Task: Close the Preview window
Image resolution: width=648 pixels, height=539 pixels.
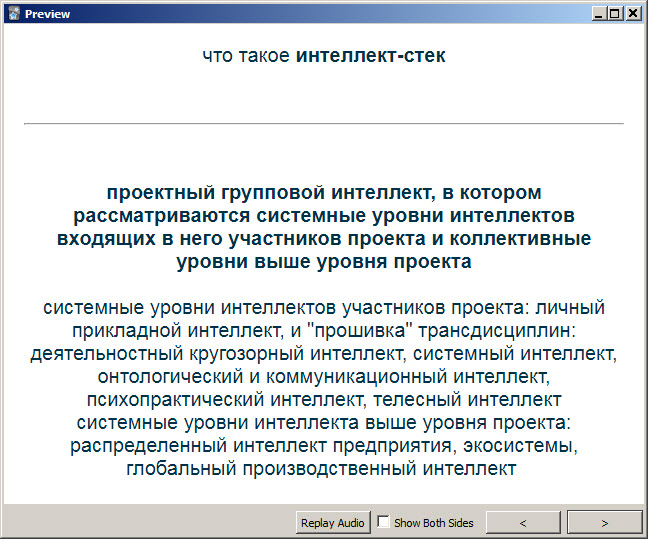Action: pos(632,14)
